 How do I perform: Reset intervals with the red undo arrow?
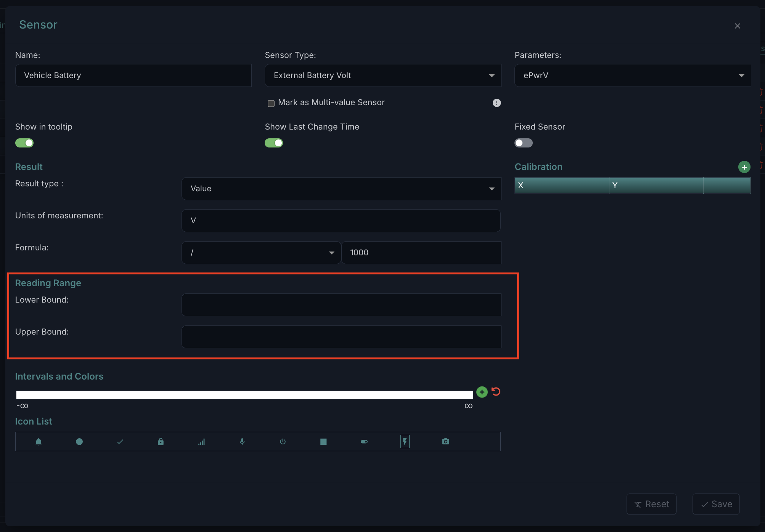pos(496,392)
